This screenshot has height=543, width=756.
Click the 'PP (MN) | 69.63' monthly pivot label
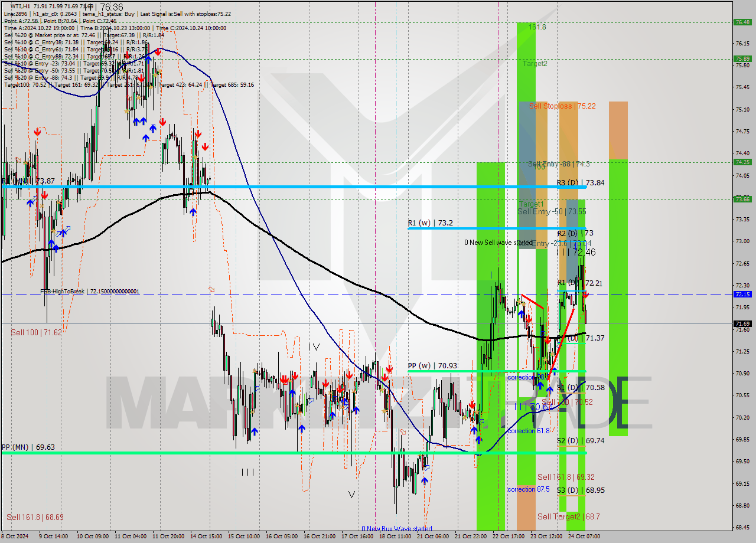click(28, 447)
